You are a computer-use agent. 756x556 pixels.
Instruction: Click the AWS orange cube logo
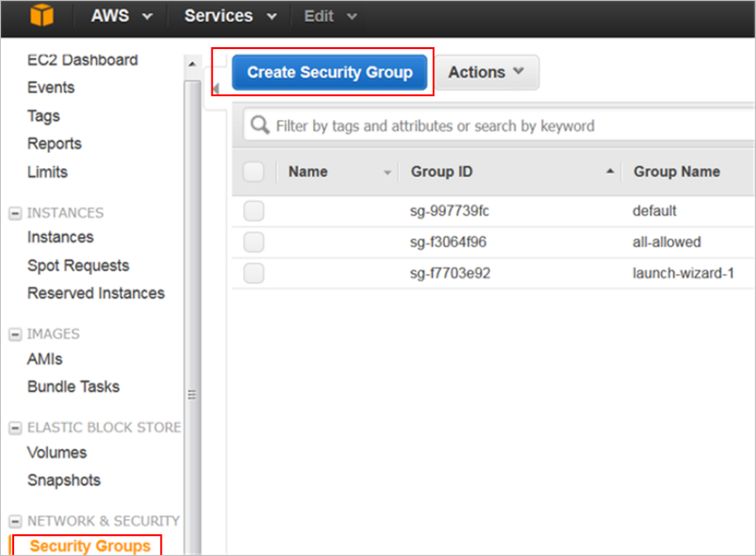point(41,16)
